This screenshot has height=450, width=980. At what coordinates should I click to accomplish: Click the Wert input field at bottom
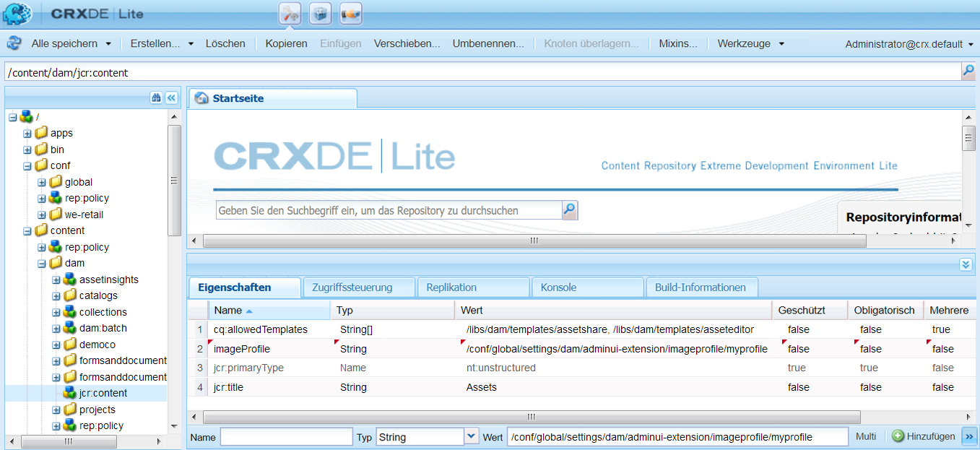tap(677, 437)
